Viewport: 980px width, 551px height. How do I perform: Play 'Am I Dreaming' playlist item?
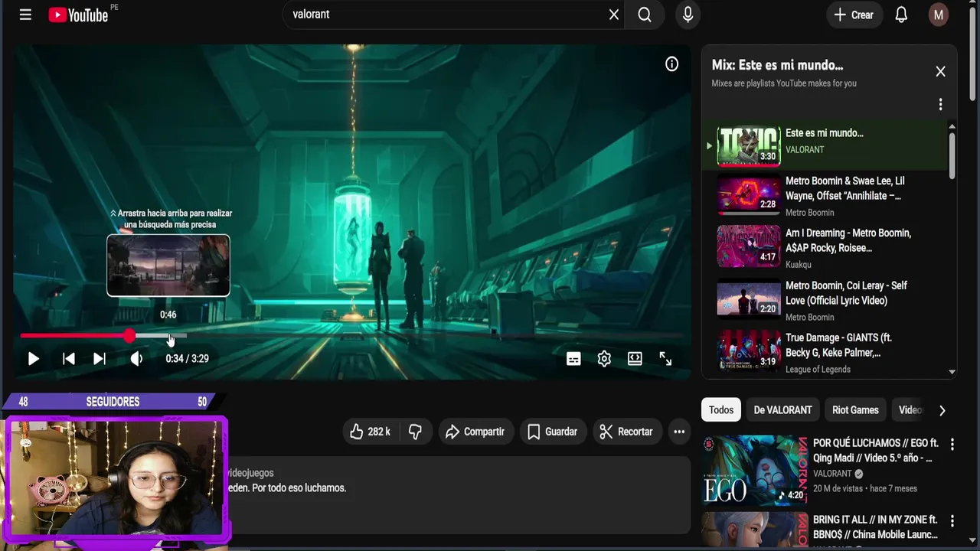(825, 248)
